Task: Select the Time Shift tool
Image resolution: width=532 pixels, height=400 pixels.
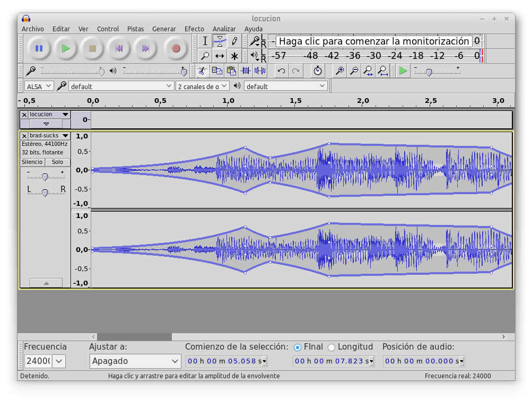Action: (220, 56)
